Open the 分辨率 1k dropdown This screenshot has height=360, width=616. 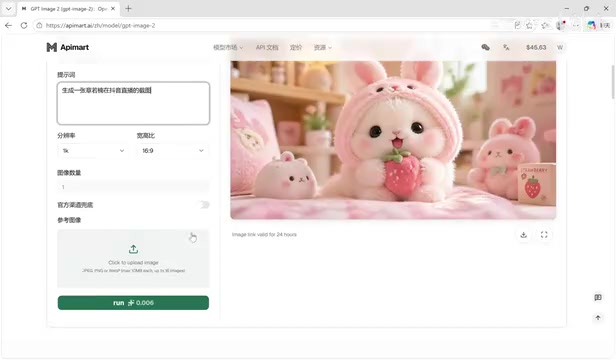click(x=94, y=151)
